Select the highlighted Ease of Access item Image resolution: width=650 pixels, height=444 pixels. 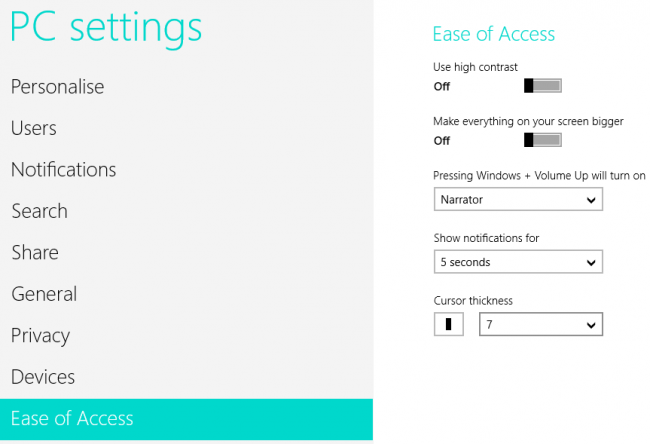pos(72,419)
